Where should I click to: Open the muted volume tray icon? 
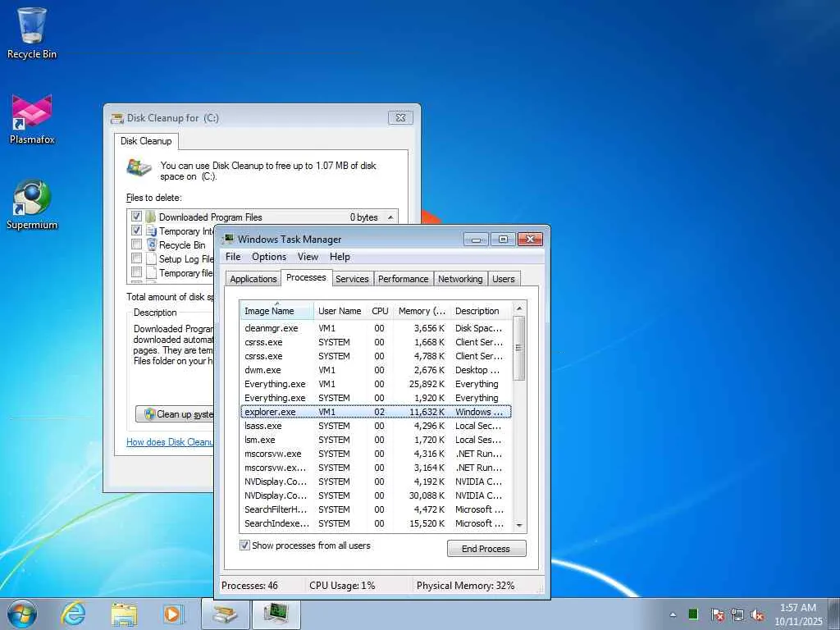click(x=757, y=614)
